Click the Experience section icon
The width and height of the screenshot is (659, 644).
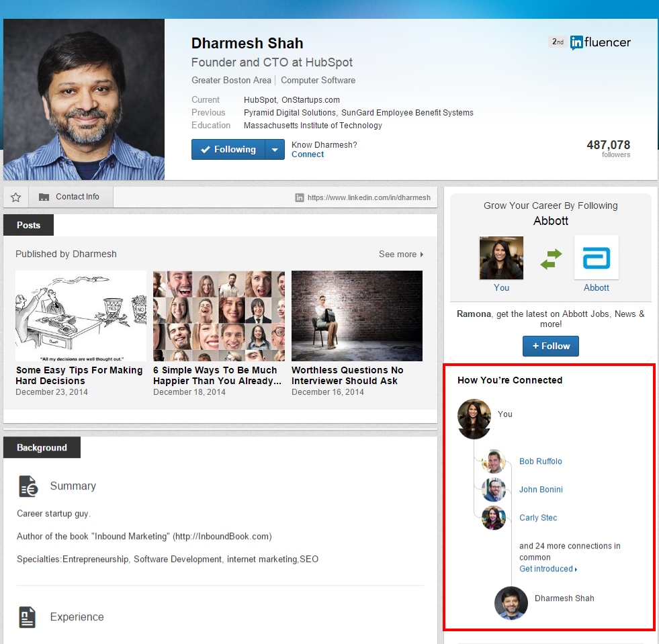28,617
